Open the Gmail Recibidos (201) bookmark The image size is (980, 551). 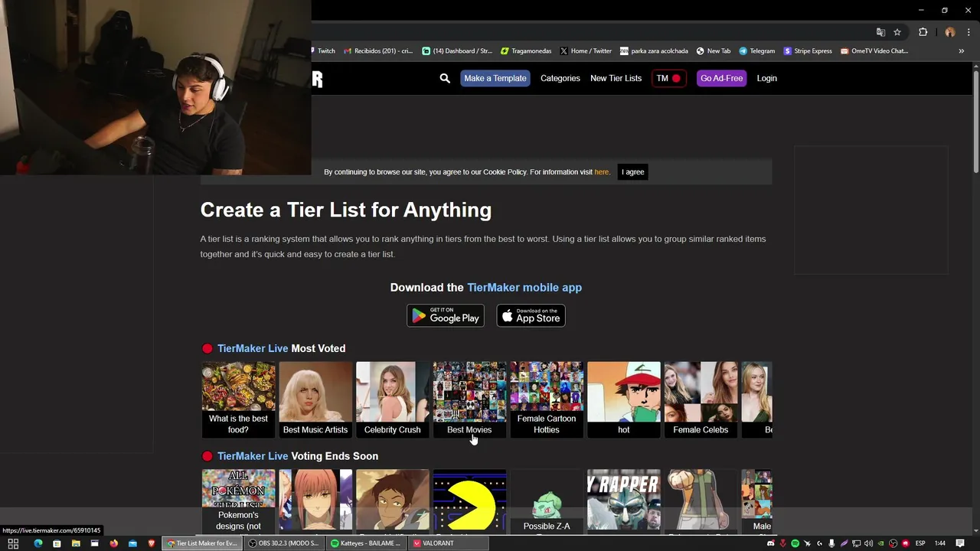tap(378, 51)
